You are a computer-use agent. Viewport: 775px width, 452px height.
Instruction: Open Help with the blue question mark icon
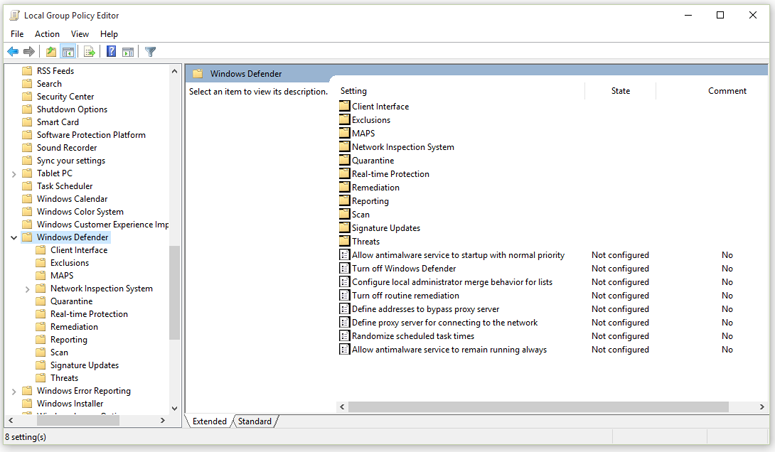111,52
